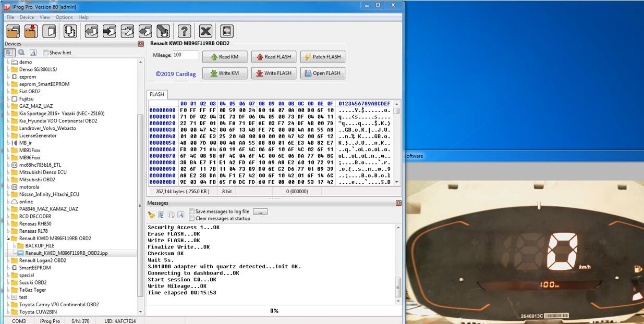Click the open file folder toolbar icon
This screenshot has width=644, height=324.
13,31
